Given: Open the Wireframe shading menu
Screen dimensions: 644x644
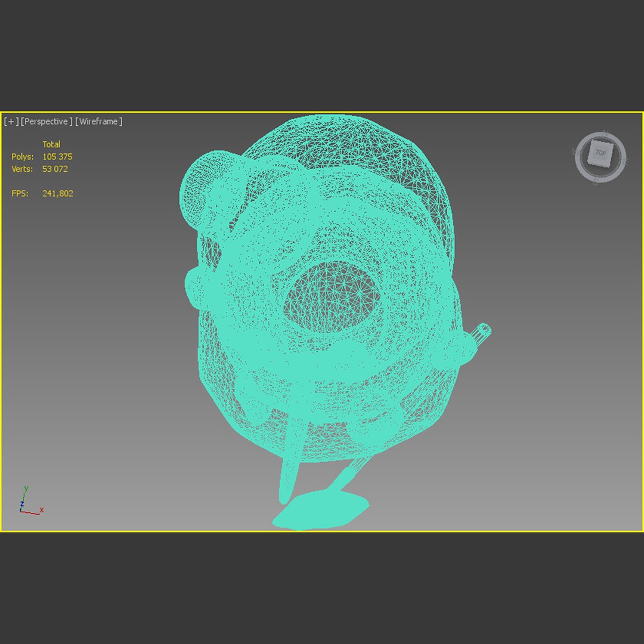Looking at the screenshot, I should click(x=98, y=122).
